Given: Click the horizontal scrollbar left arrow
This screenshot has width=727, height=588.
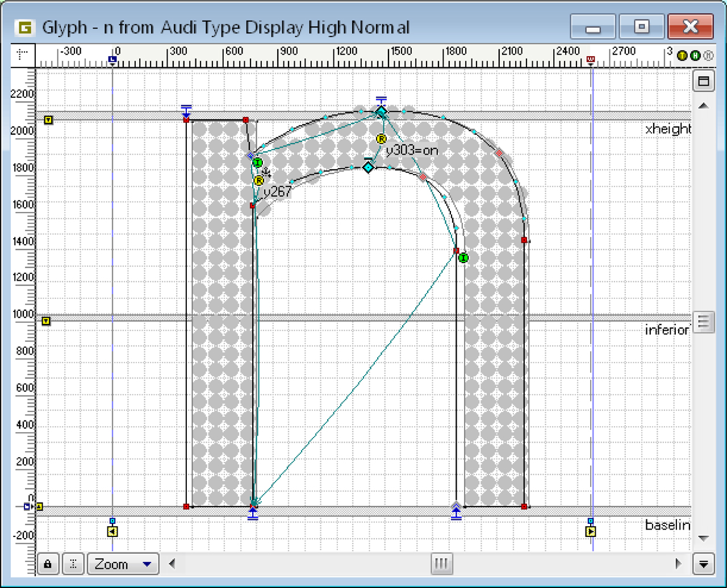Looking at the screenshot, I should click(x=172, y=564).
